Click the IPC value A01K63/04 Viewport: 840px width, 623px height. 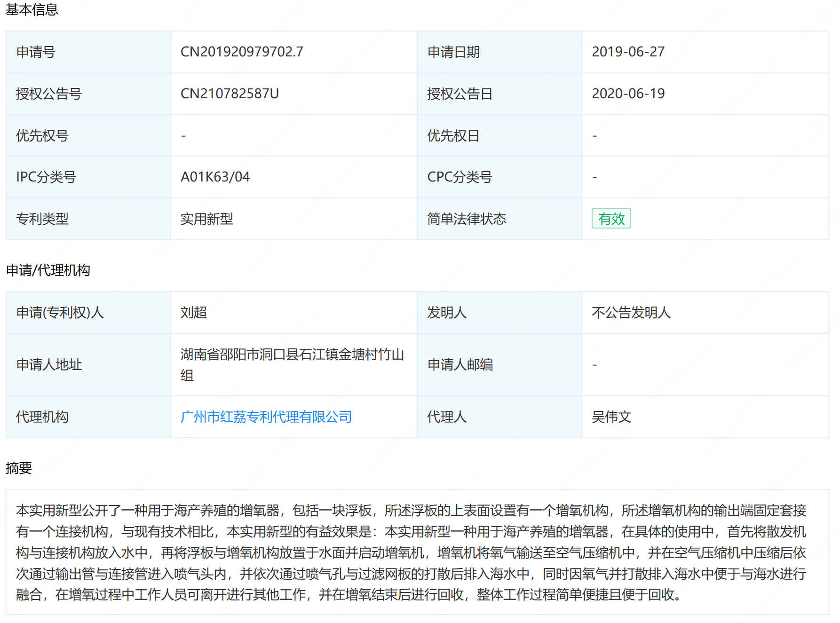(x=215, y=177)
